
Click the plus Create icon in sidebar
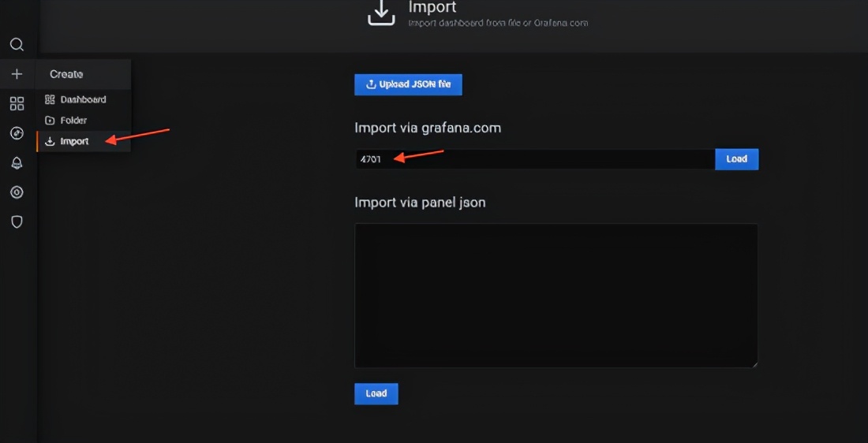pyautogui.click(x=17, y=74)
